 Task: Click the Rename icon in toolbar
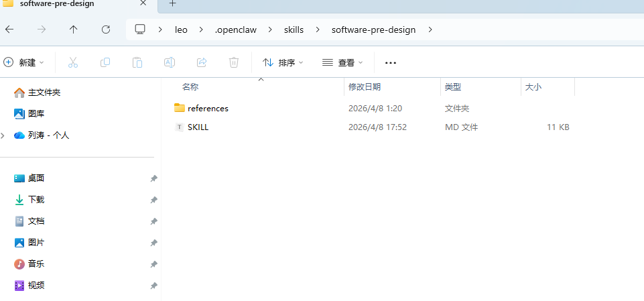pos(170,62)
